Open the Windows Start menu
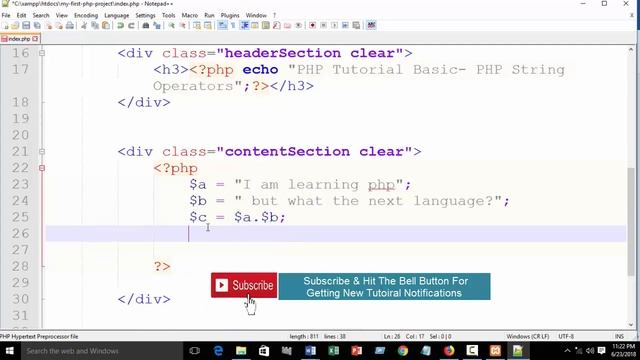The height and width of the screenshot is (360, 640). pyautogui.click(x=9, y=351)
